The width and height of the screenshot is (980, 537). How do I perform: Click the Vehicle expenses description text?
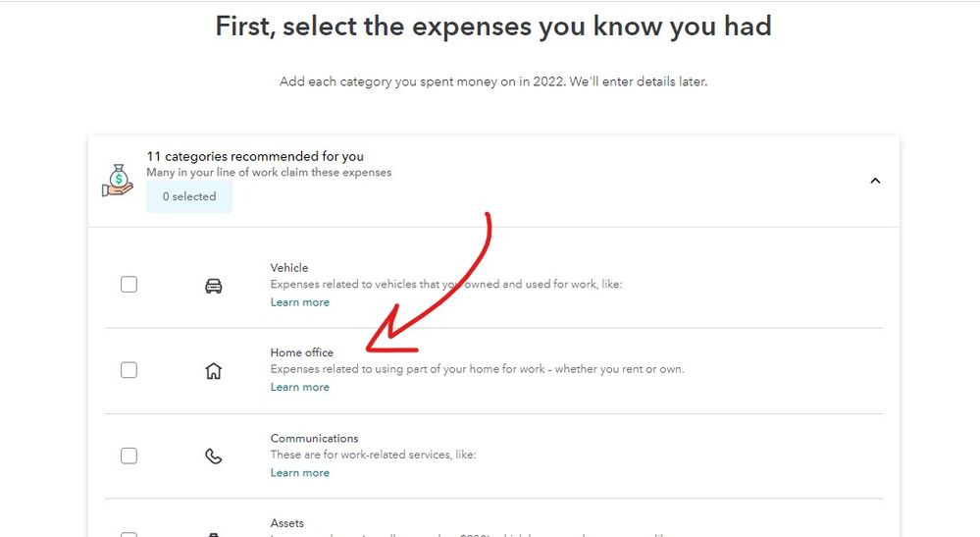tap(446, 285)
